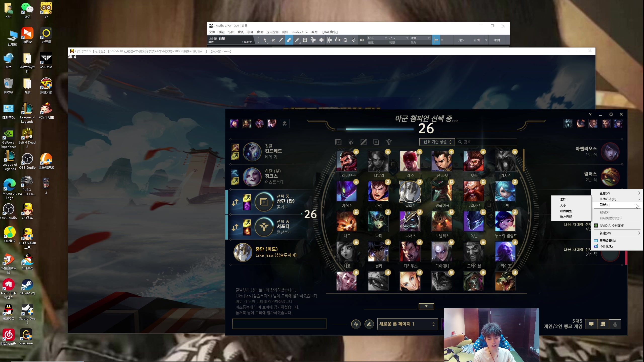Open the +10.0 volume value dropdown
This screenshot has width=644, height=362.
pos(247,42)
